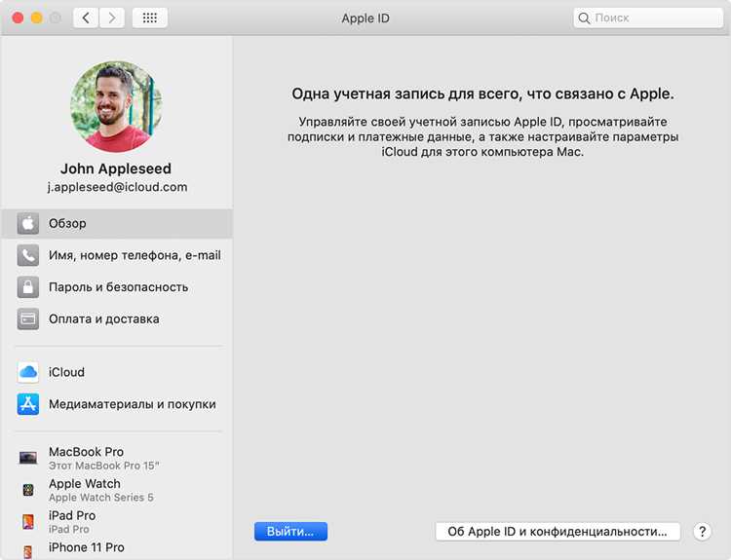Open the iCloud cloud icon
Viewport: 731px width, 560px height.
pyautogui.click(x=28, y=372)
